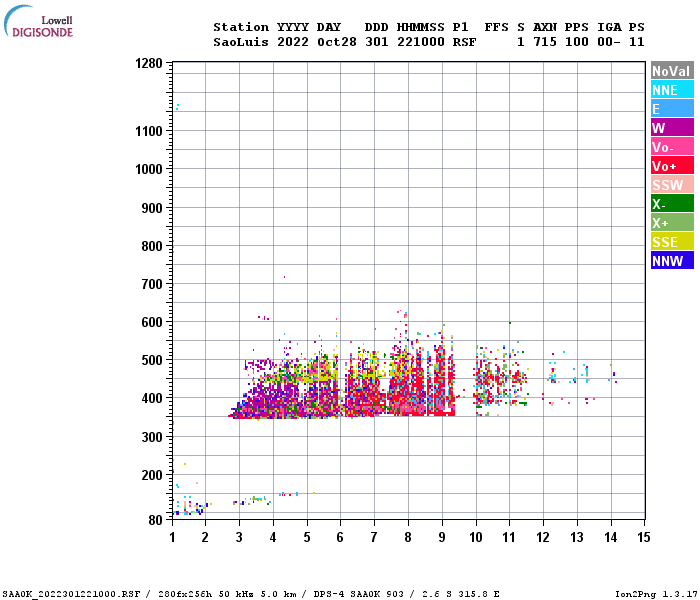Image resolution: width=700 pixels, height=600 pixels.
Task: Click the RSF program value
Action: pyautogui.click(x=464, y=42)
